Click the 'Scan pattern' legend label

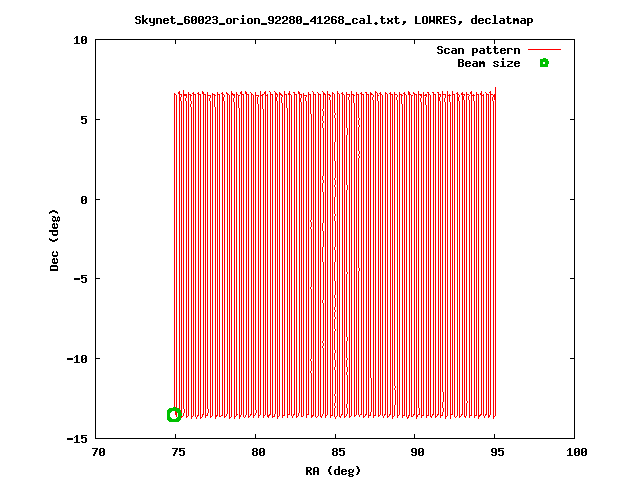pos(478,50)
